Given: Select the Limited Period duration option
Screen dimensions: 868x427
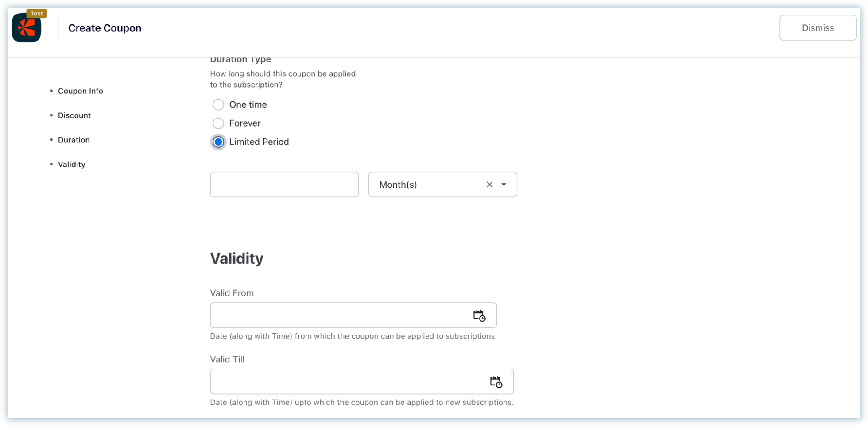Looking at the screenshot, I should [218, 142].
